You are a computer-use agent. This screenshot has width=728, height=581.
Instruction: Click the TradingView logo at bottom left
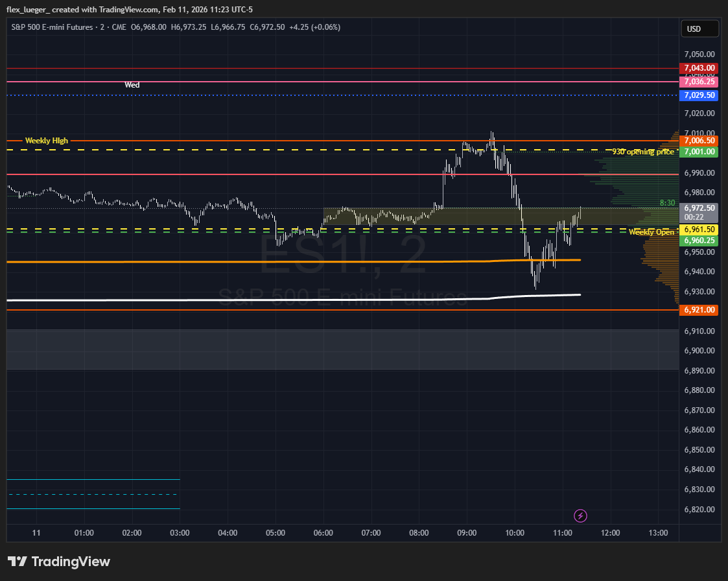pyautogui.click(x=59, y=562)
